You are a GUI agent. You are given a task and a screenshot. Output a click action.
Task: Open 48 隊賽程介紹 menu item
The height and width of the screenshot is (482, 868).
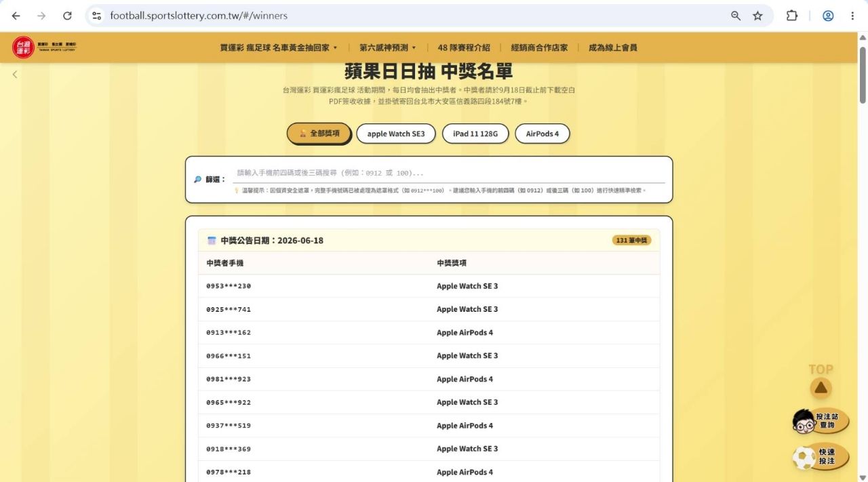point(464,47)
